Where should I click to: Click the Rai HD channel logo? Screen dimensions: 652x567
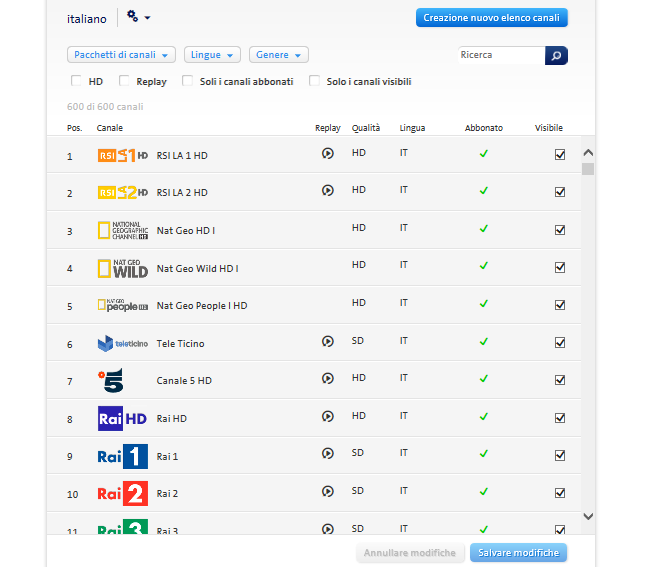(x=122, y=419)
